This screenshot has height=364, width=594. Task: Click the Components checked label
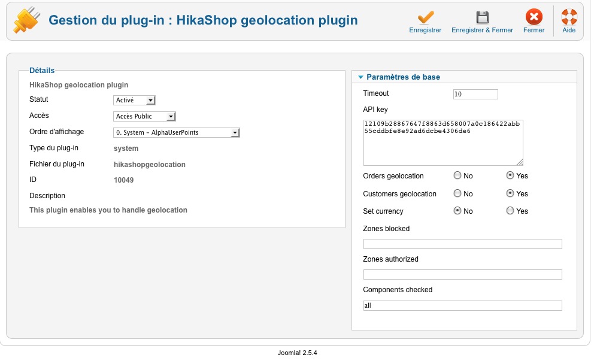click(x=398, y=289)
